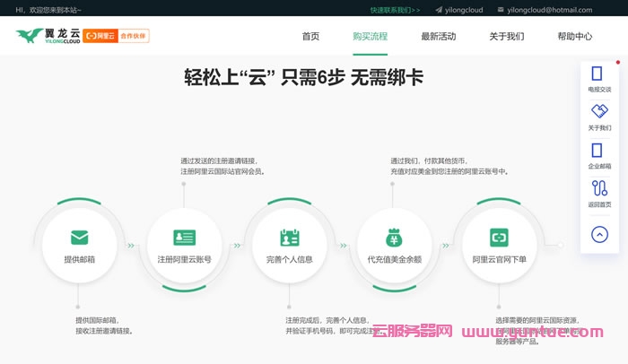Viewport: 628px width, 364px height.
Task: Select the 购买流程 tab
Action: point(370,37)
